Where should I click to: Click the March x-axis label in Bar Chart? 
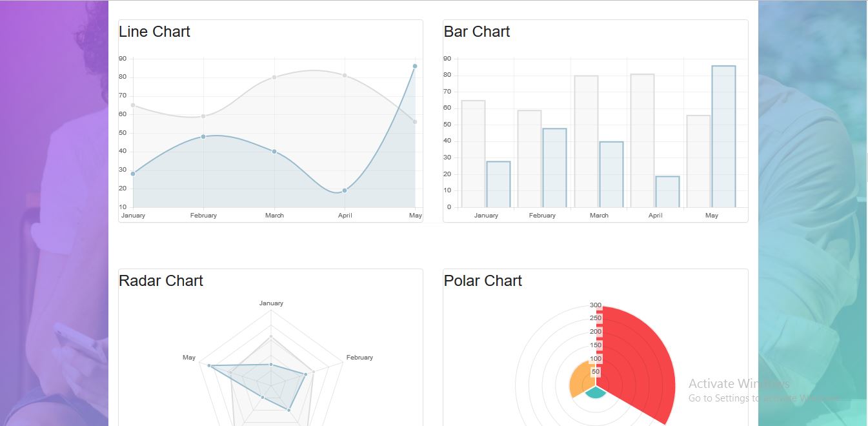[599, 216]
